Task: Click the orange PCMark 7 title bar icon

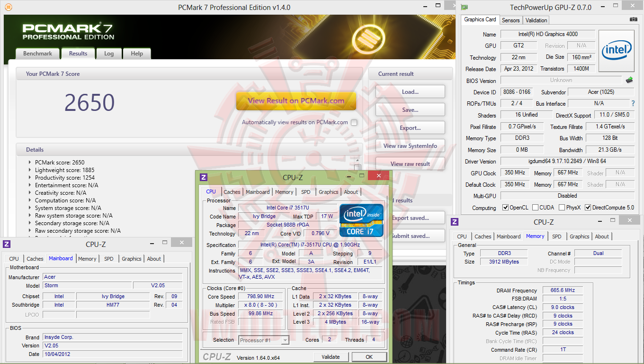Action: pos(9,7)
